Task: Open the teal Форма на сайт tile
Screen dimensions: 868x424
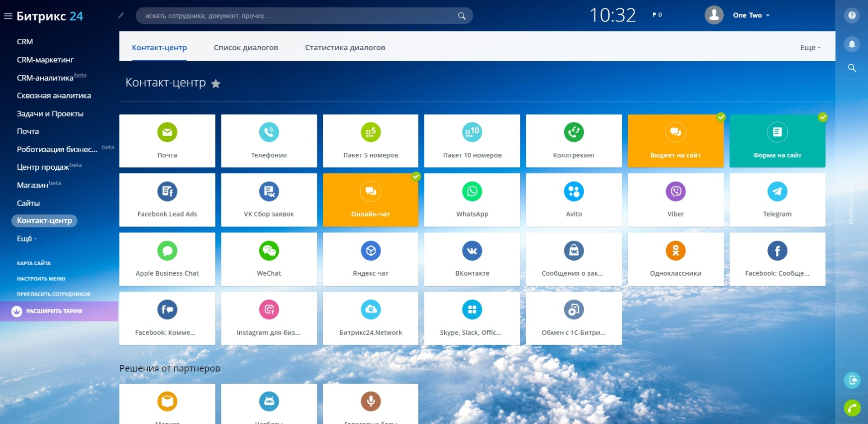Action: tap(777, 141)
